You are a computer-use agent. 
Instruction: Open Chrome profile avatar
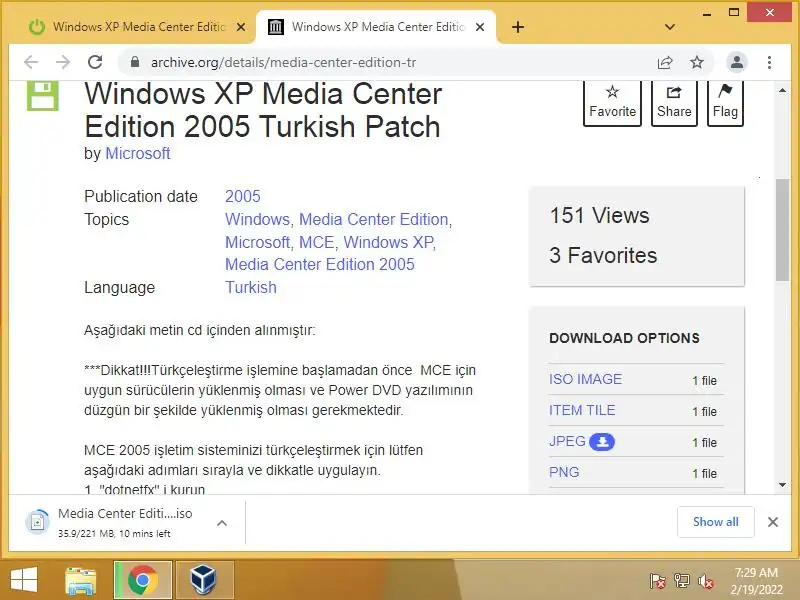(737, 62)
